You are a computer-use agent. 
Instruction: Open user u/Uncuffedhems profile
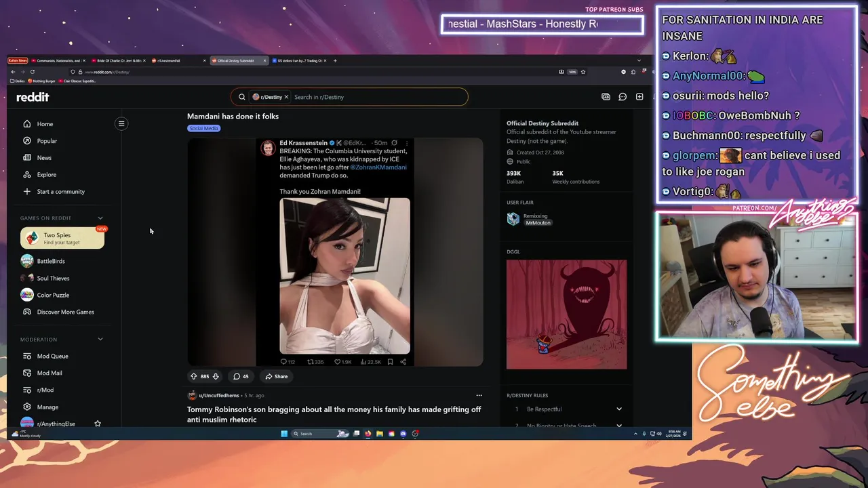pos(218,395)
